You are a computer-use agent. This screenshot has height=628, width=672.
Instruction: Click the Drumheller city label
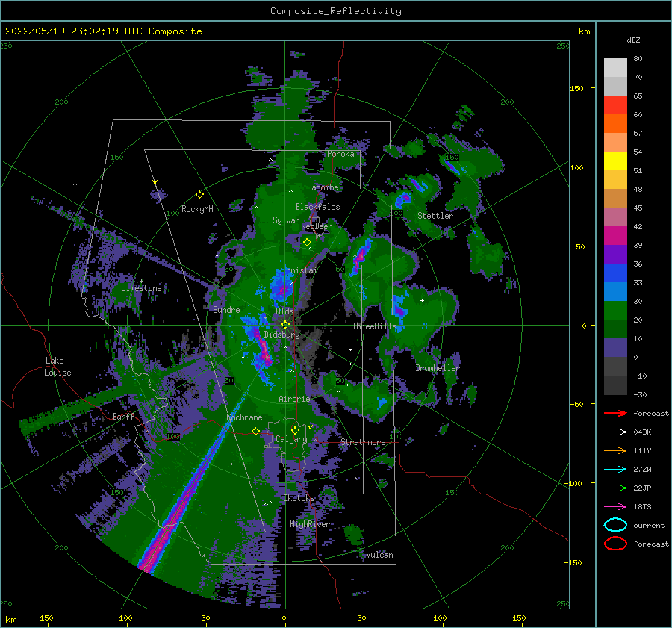[x=438, y=368]
